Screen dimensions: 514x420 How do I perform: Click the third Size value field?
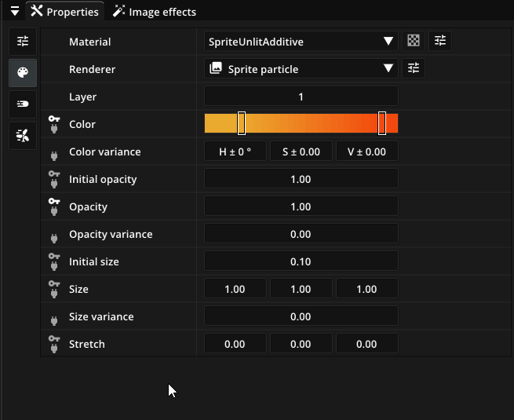pos(366,289)
